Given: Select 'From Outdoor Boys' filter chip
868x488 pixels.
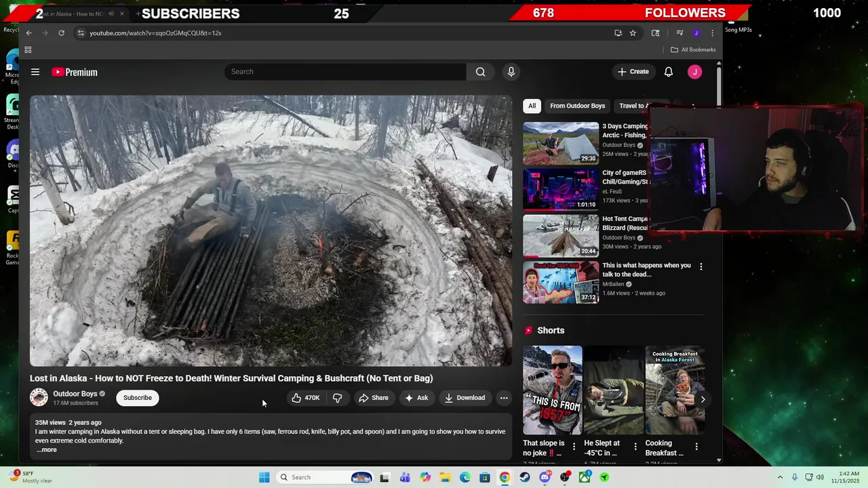Looking at the screenshot, I should click(x=578, y=106).
